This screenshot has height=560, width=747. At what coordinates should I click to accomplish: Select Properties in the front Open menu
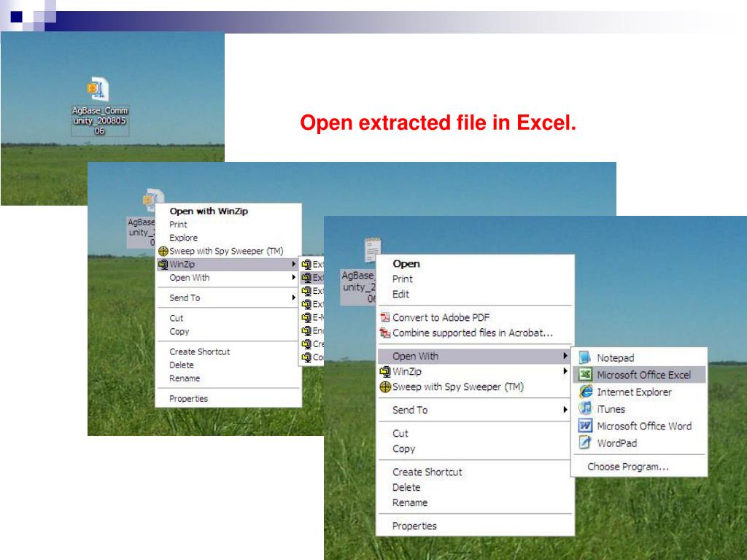[x=414, y=526]
